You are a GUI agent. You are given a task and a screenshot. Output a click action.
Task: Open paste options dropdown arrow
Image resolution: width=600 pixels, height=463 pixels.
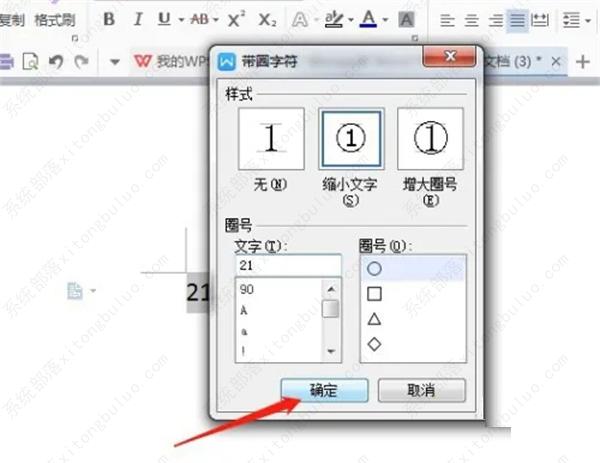[x=93, y=291]
